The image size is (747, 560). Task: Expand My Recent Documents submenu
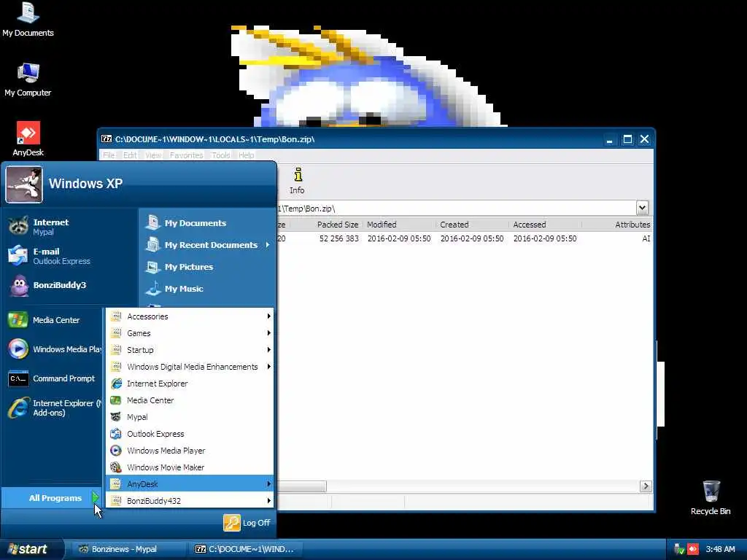click(207, 245)
